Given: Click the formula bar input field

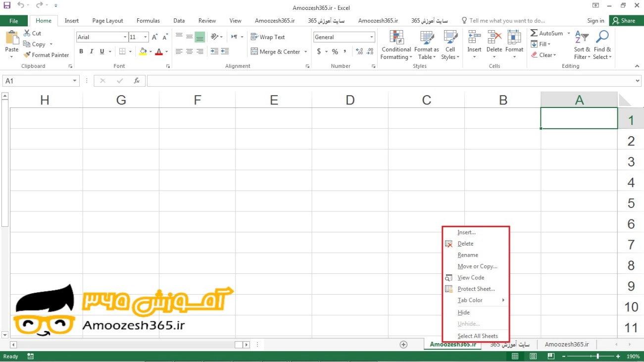Looking at the screenshot, I should [x=391, y=81].
